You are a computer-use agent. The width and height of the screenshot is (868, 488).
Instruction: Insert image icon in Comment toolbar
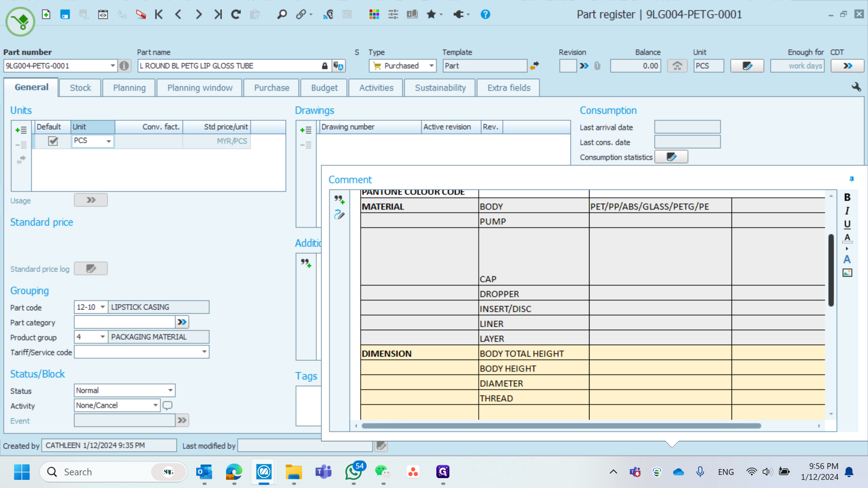(847, 273)
